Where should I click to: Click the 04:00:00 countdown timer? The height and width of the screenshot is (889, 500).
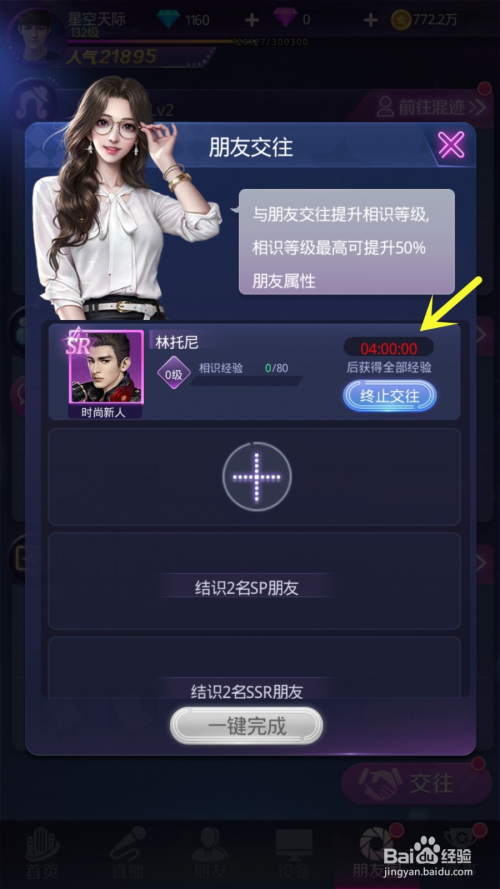389,348
